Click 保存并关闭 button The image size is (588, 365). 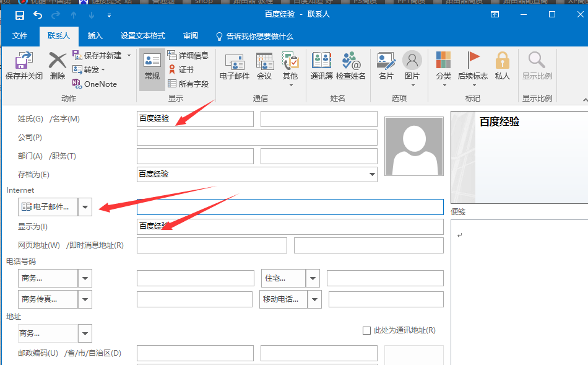[x=24, y=66]
